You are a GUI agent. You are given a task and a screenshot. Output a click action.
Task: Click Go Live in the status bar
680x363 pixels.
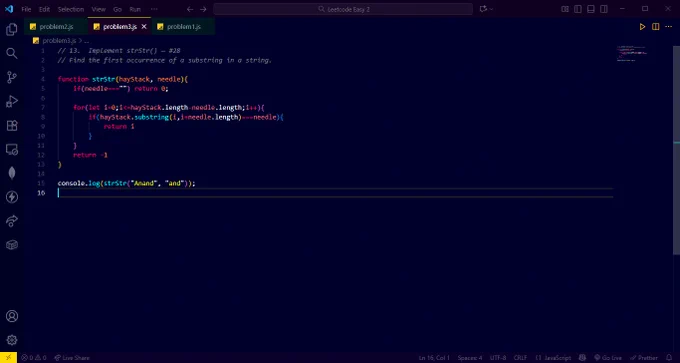point(608,358)
